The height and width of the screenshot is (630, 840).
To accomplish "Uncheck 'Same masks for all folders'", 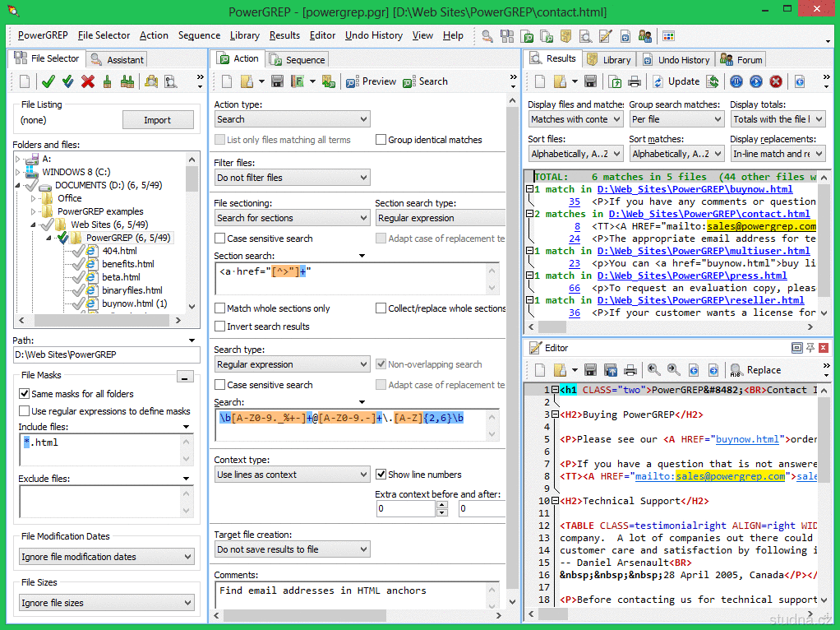I will click(24, 394).
